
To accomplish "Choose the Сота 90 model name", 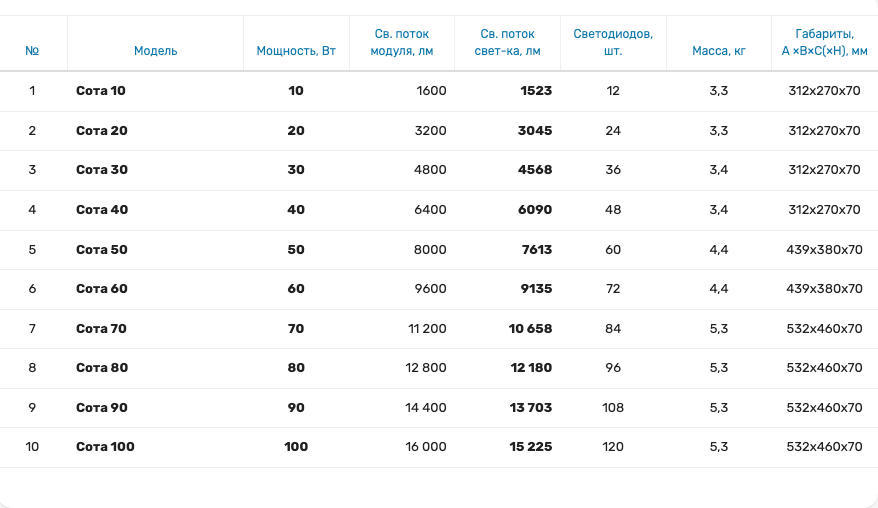I will [x=102, y=407].
